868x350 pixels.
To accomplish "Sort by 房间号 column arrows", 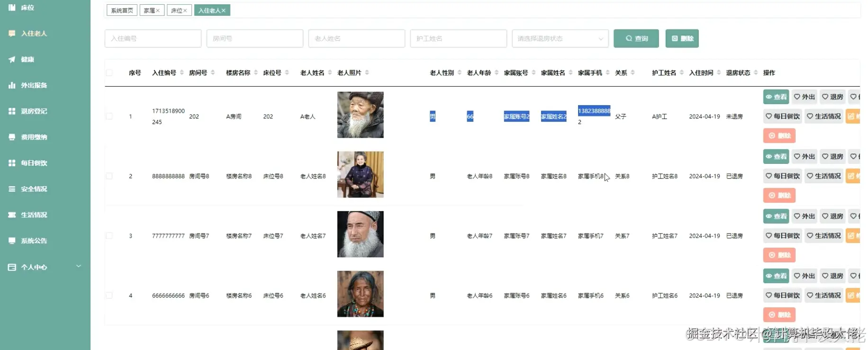I will click(x=213, y=72).
